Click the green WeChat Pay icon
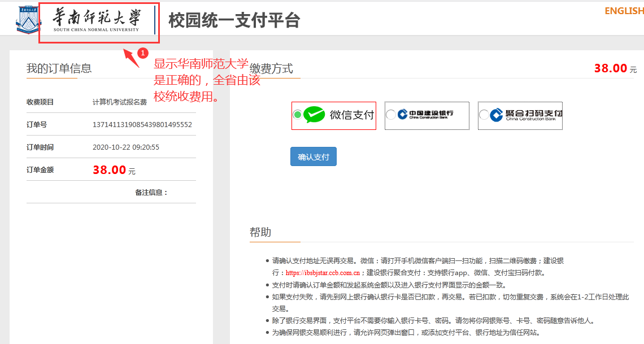The width and height of the screenshot is (644, 344). point(314,115)
